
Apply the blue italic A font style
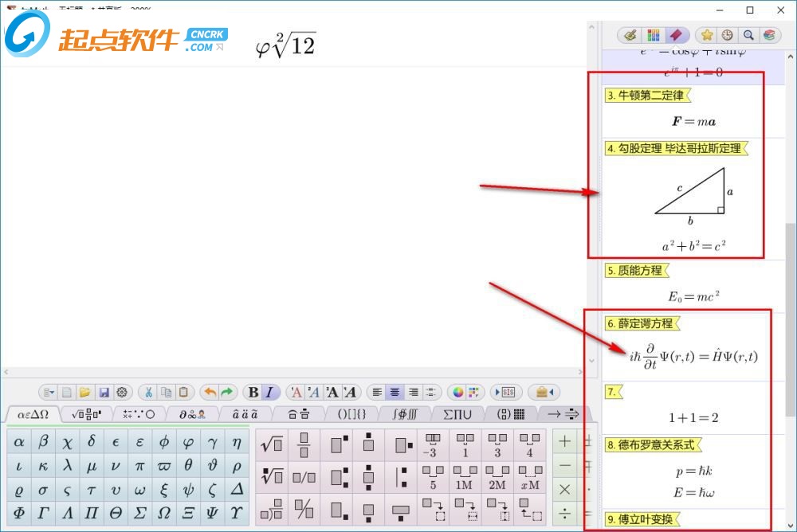[x=313, y=393]
